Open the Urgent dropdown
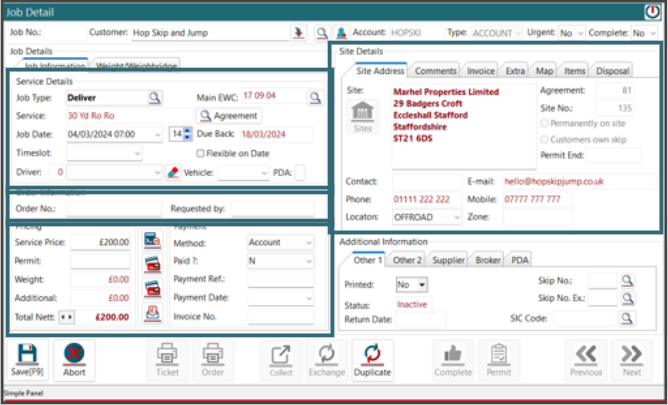 coord(572,33)
